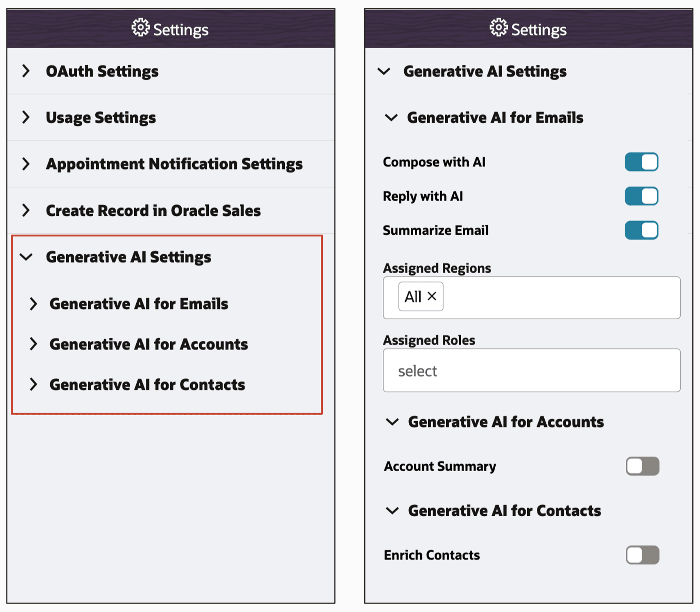Disable Summarize Email toggle
This screenshot has height=612, width=700.
click(x=641, y=230)
